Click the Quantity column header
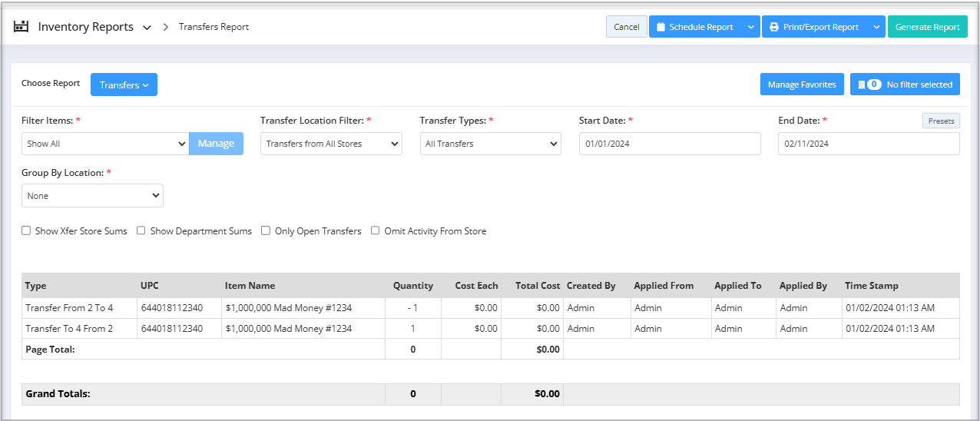Viewport: 980px width, 421px height. [x=413, y=286]
